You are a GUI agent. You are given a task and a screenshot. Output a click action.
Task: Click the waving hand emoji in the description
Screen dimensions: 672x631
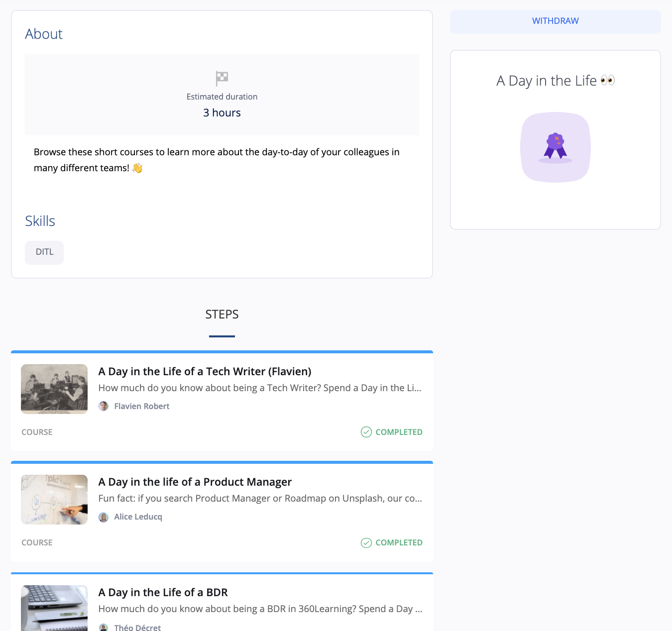[x=137, y=168]
